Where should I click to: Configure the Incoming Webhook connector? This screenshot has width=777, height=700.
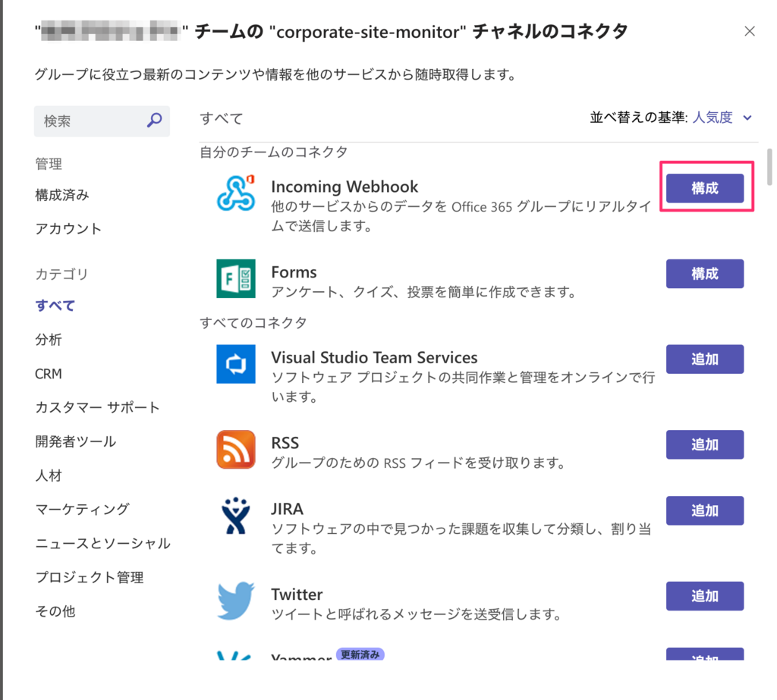tap(705, 188)
